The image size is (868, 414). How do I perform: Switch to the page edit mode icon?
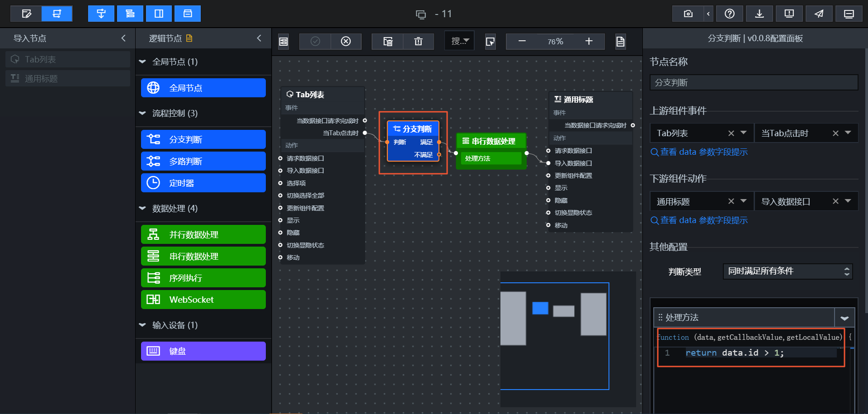[x=26, y=14]
